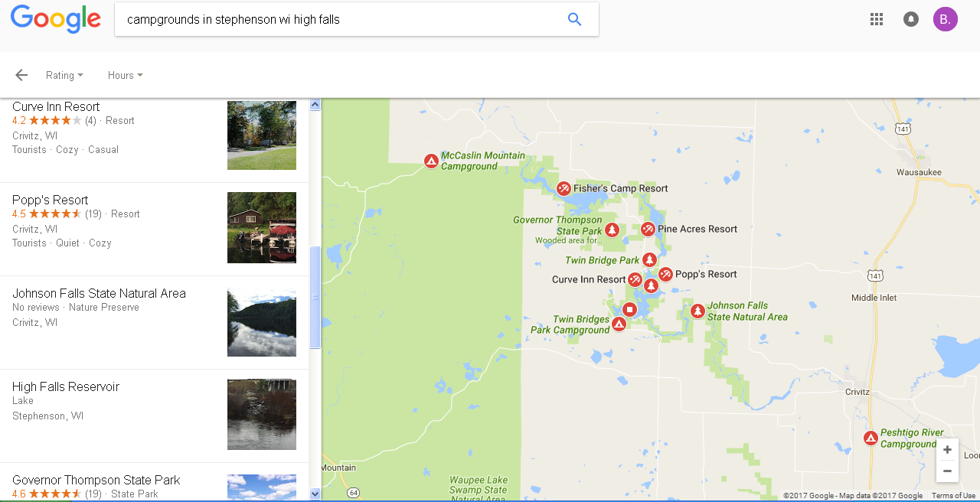Screen dimensions: 980x502
Task: Zoom out on the map
Action: click(947, 471)
